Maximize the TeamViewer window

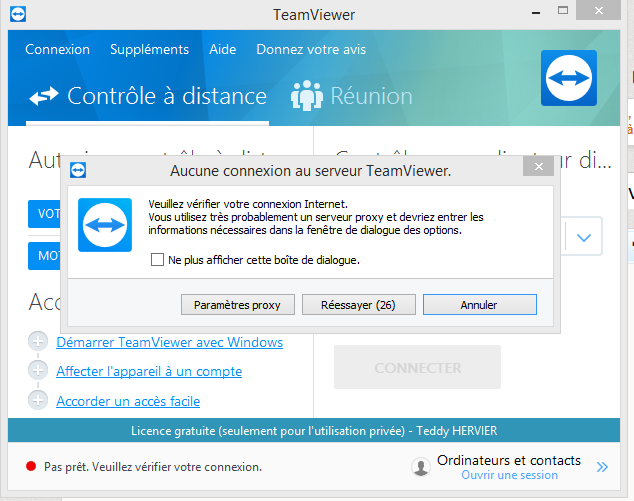tap(563, 11)
